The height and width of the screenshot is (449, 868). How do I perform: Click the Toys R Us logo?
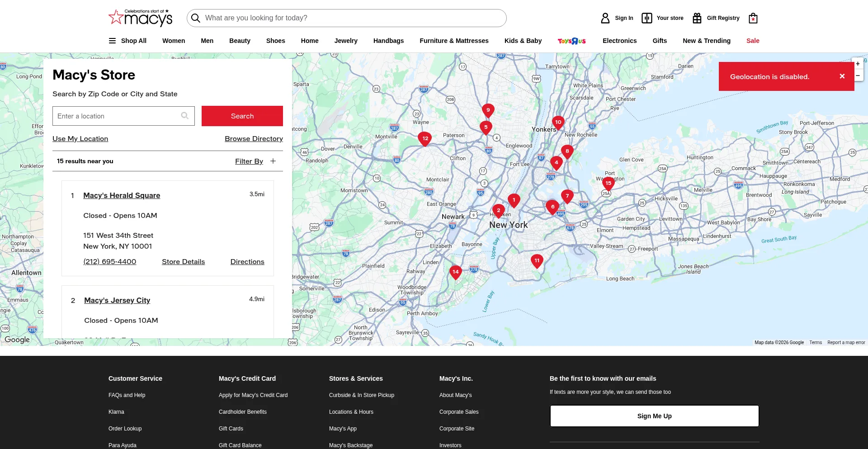point(572,41)
